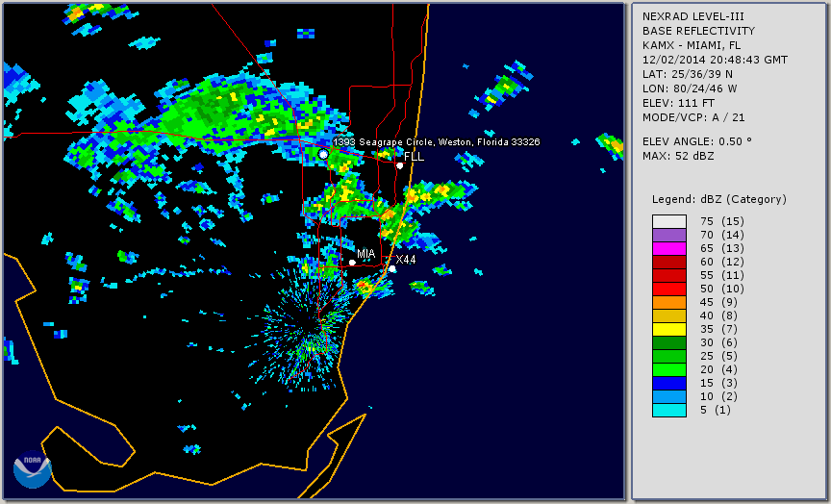Click the '75 (15)' legend value

tap(721, 221)
